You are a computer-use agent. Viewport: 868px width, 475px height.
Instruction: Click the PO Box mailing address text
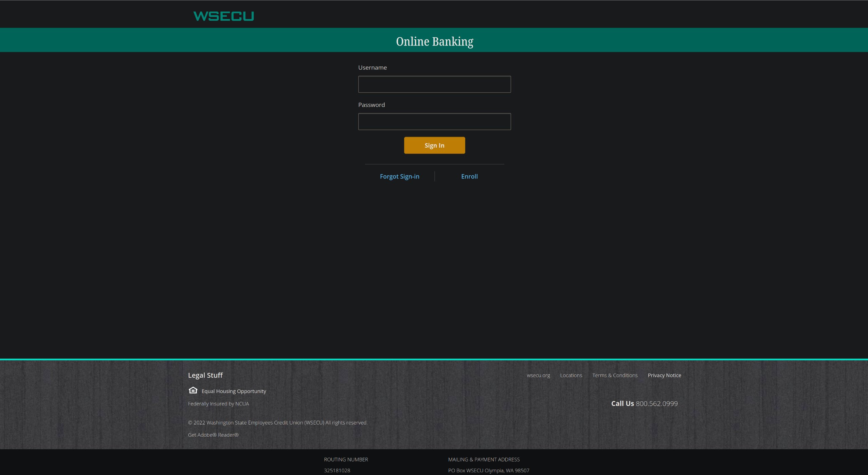488,470
